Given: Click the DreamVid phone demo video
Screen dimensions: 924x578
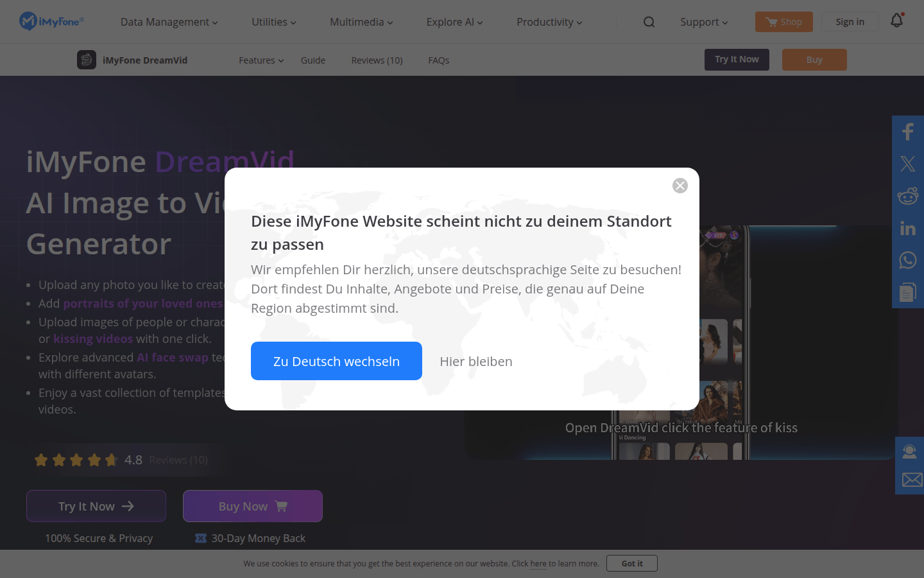Looking at the screenshot, I should pyautogui.click(x=680, y=342).
